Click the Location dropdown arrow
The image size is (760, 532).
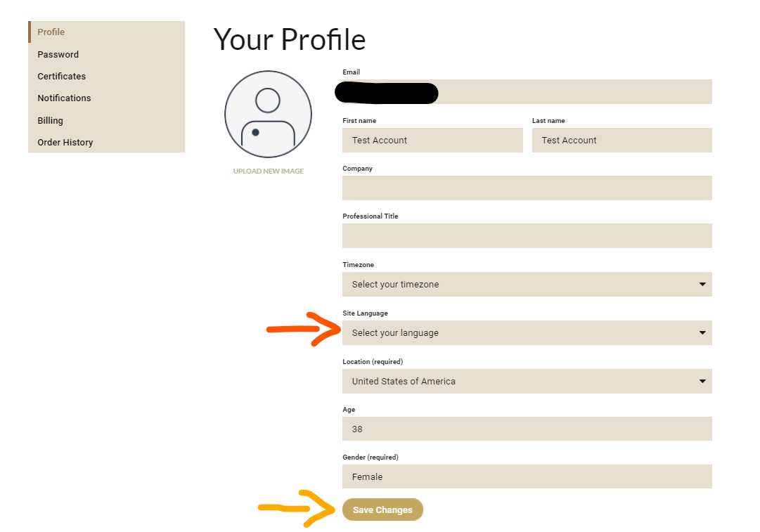click(x=702, y=382)
